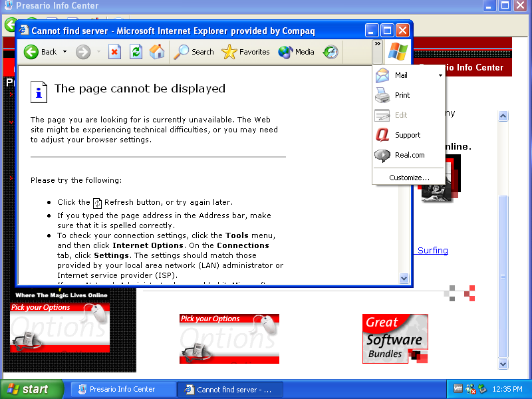This screenshot has width=532, height=399.
Task: Click the Windows flag logo
Action: point(398,52)
